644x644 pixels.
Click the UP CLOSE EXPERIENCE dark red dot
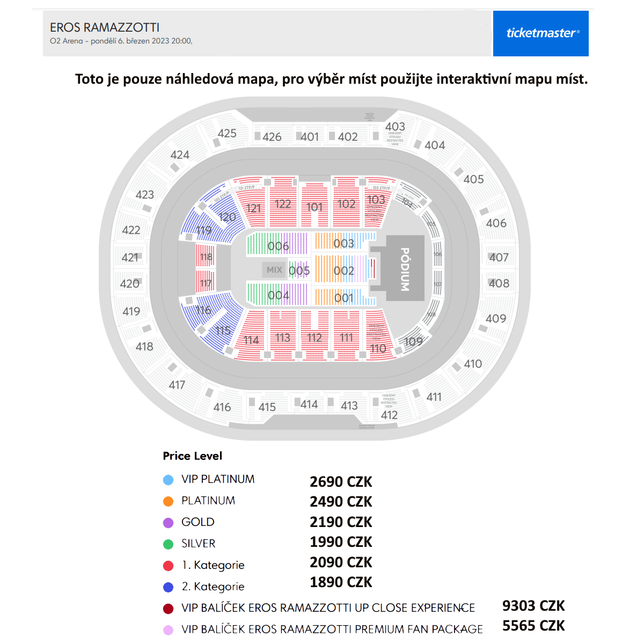[x=169, y=609]
